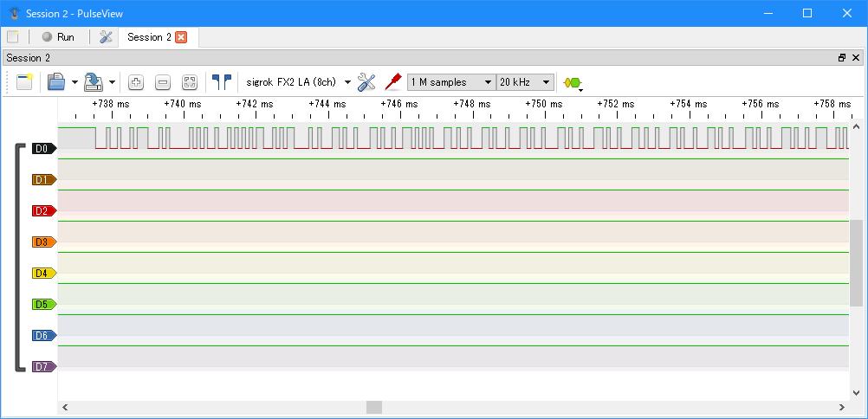Toggle the cursors display
Image resolution: width=868 pixels, height=419 pixels.
click(222, 82)
